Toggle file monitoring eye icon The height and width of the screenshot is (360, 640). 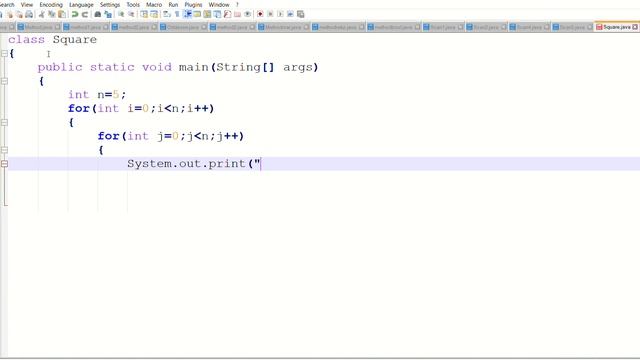point(247,14)
